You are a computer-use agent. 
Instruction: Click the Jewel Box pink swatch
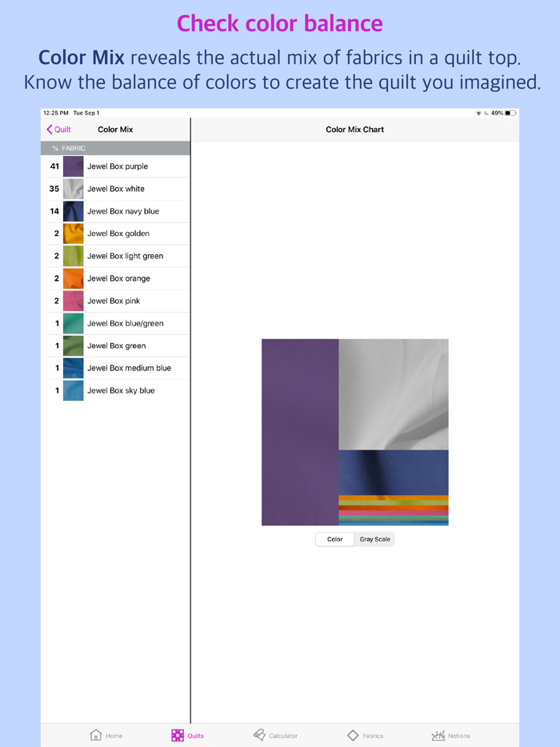point(74,301)
